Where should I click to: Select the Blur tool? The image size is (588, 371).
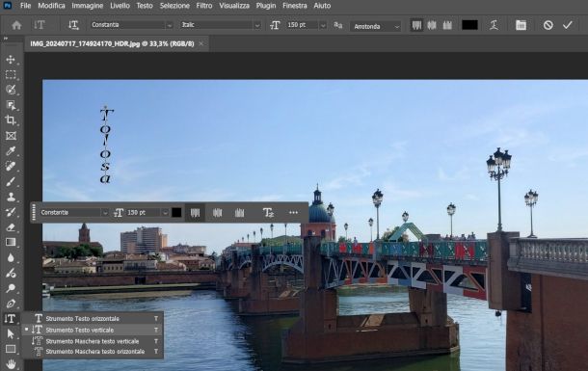[x=11, y=258]
